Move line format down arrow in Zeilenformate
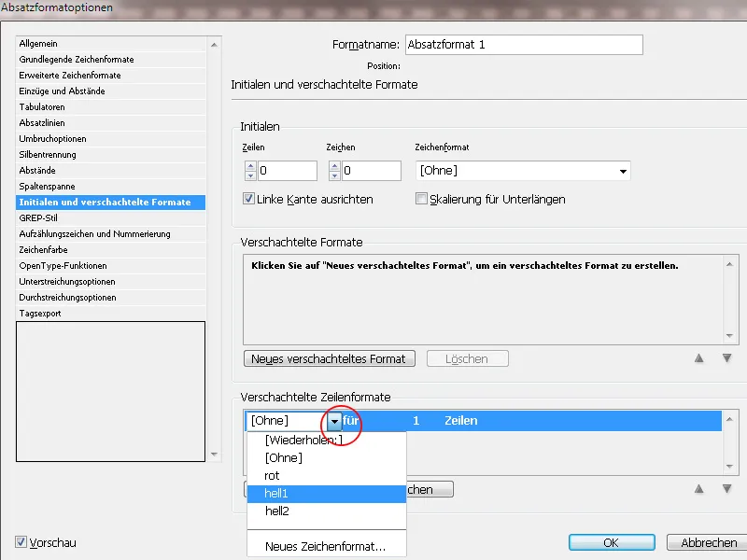The width and height of the screenshot is (747, 560). click(727, 489)
